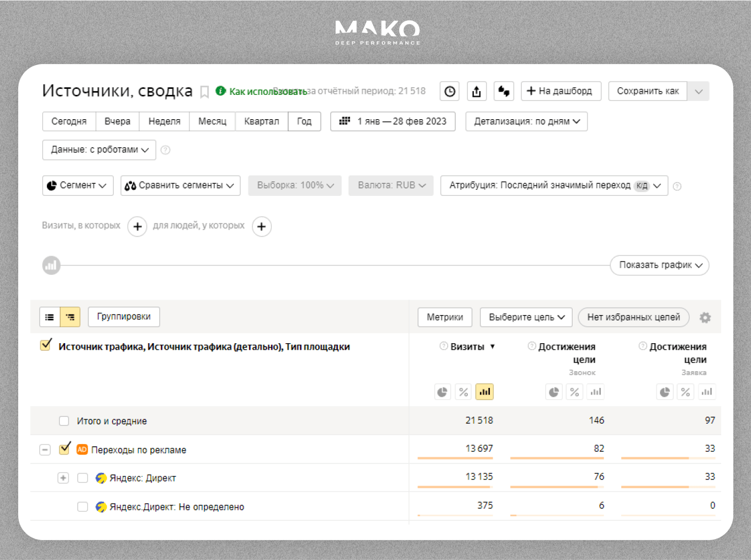The width and height of the screenshot is (751, 560).
Task: Expand the Яндекс: Директ tree row
Action: pos(64,478)
